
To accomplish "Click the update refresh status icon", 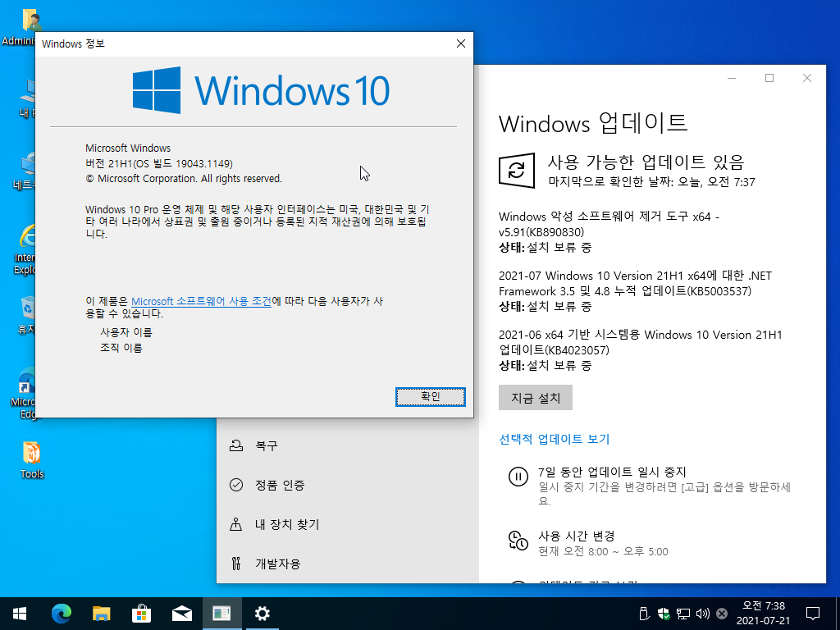I will point(517,171).
